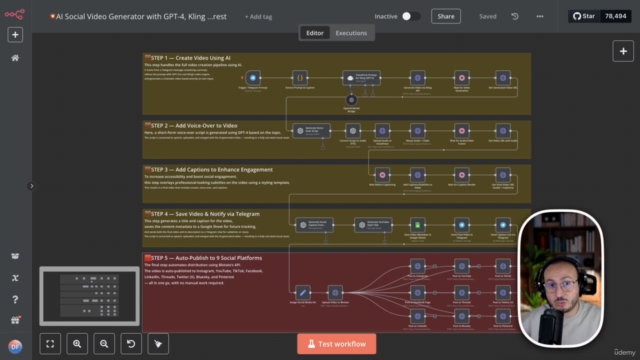Click the zoom to fit canvas icon
Screen dimensions: 640x360
50,344
